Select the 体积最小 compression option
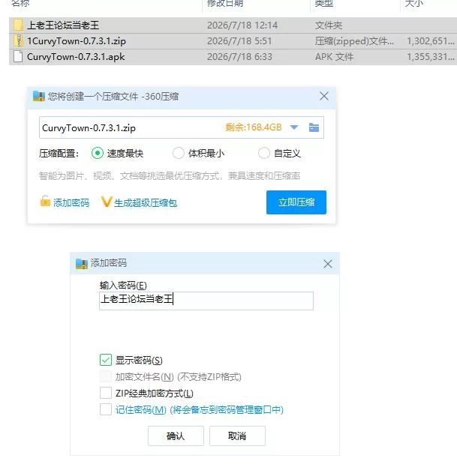The image size is (457, 476). click(178, 153)
